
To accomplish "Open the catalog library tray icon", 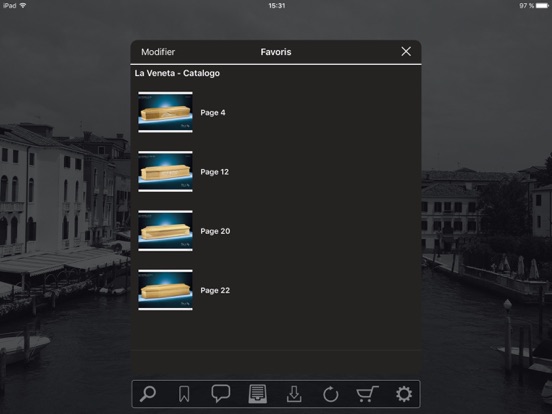I will coord(258,394).
